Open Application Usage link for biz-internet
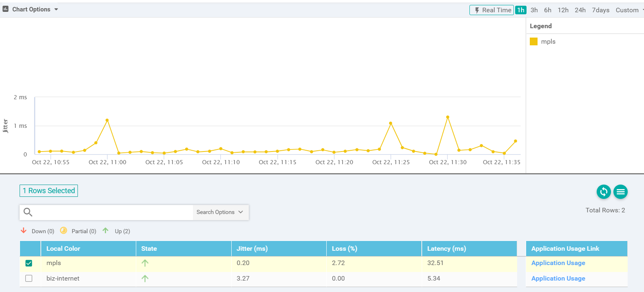Image resolution: width=644 pixels, height=292 pixels. [x=558, y=279]
